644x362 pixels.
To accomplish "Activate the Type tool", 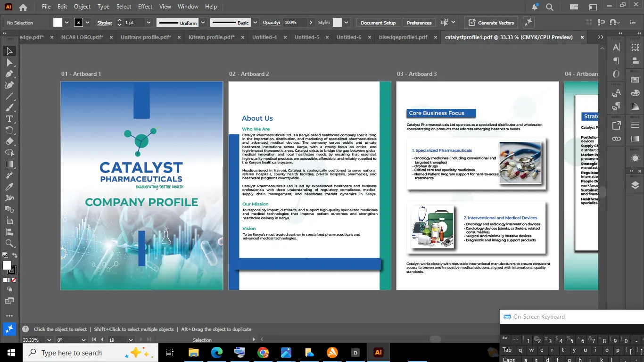I will [x=9, y=119].
